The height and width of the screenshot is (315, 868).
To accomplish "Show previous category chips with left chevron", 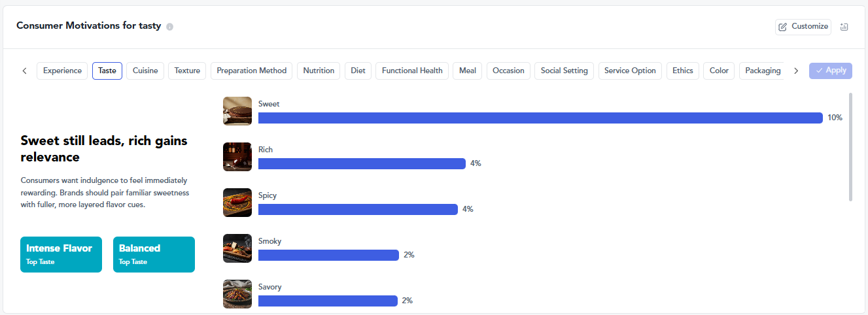I will 25,71.
